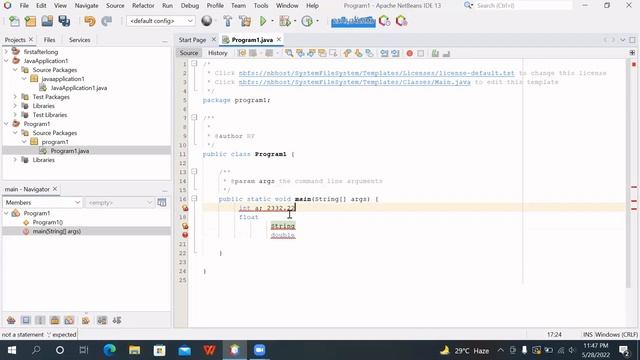Toggle Sort by Source in Navigator
The width and height of the screenshot is (640, 360).
click(117, 320)
